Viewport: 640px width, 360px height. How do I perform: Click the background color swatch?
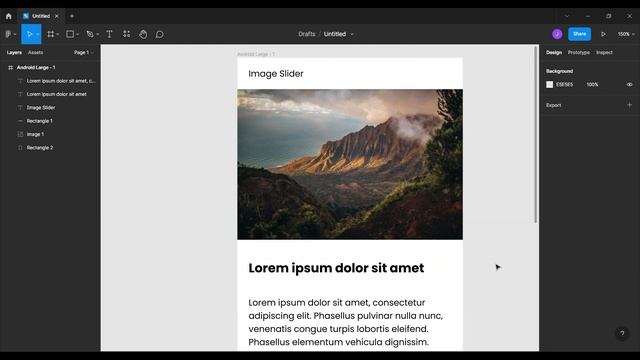click(549, 84)
